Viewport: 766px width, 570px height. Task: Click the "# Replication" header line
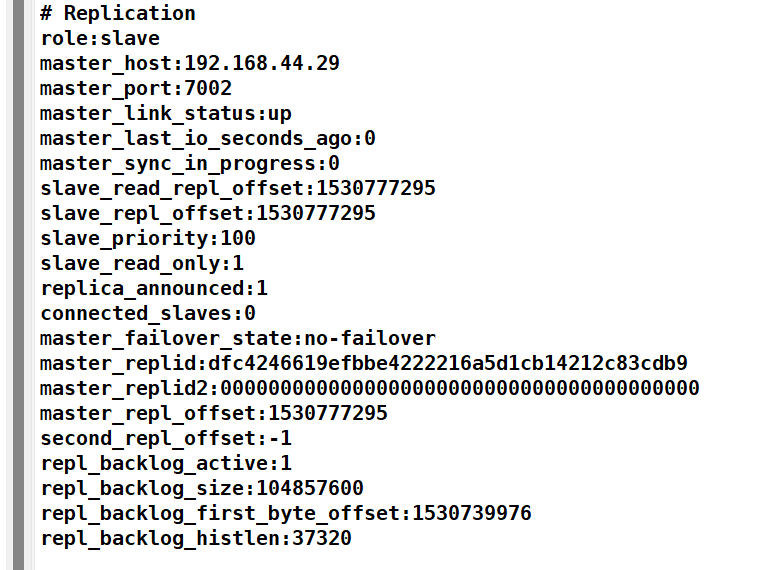[x=118, y=14]
